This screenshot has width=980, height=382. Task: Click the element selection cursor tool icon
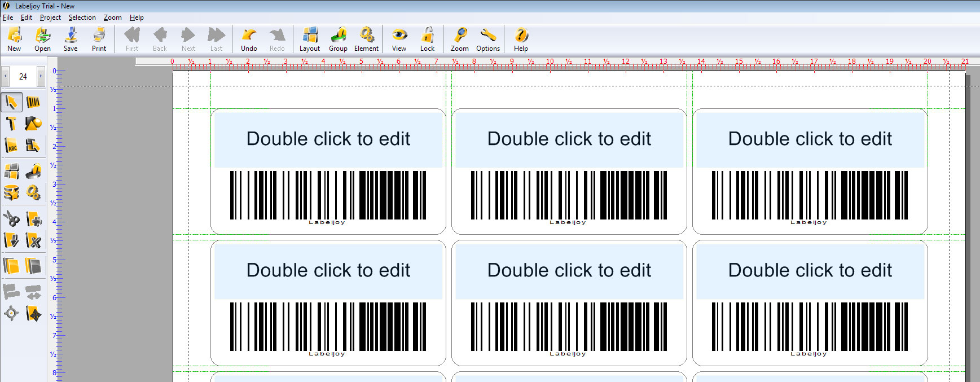pyautogui.click(x=33, y=146)
